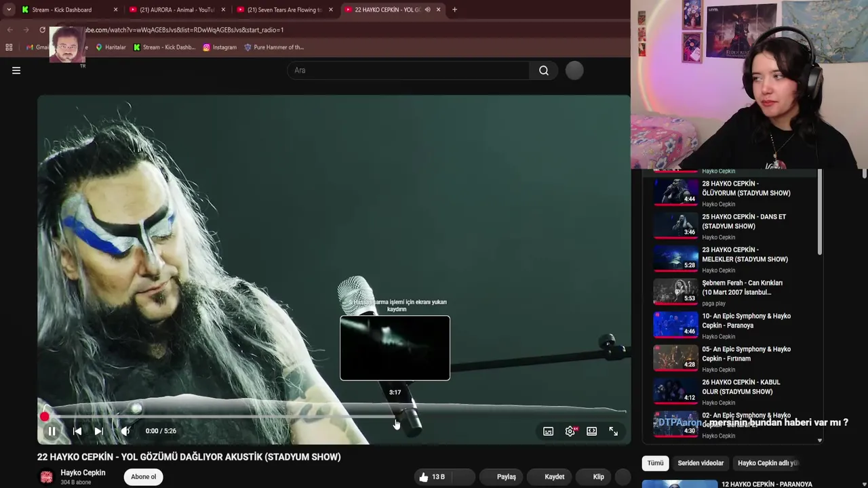Open the tab search dropdown arrow
The height and width of the screenshot is (488, 868).
(8, 9)
